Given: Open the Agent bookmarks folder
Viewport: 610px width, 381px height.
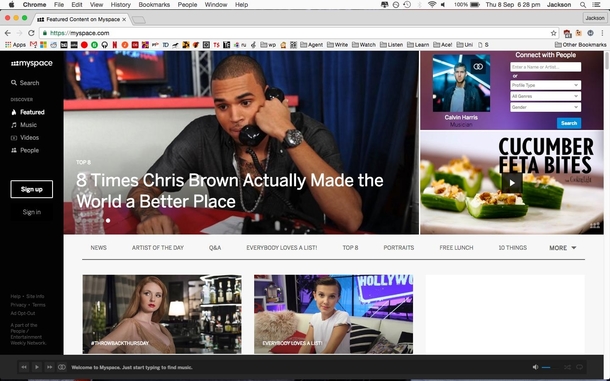Looking at the screenshot, I should [x=312, y=45].
